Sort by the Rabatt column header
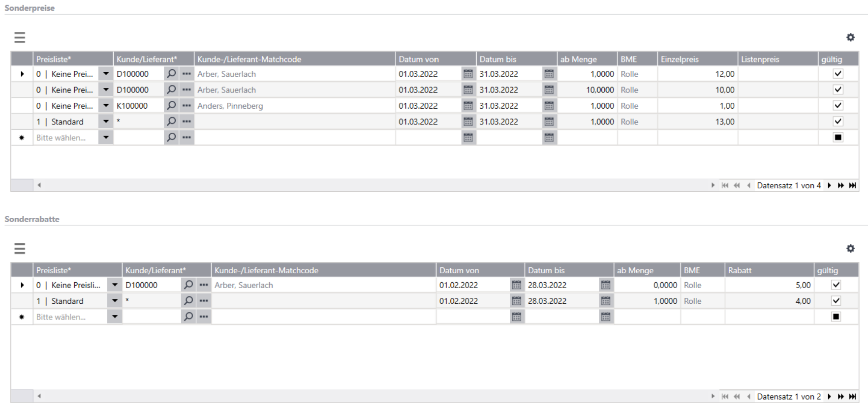The image size is (868, 406). (769, 270)
